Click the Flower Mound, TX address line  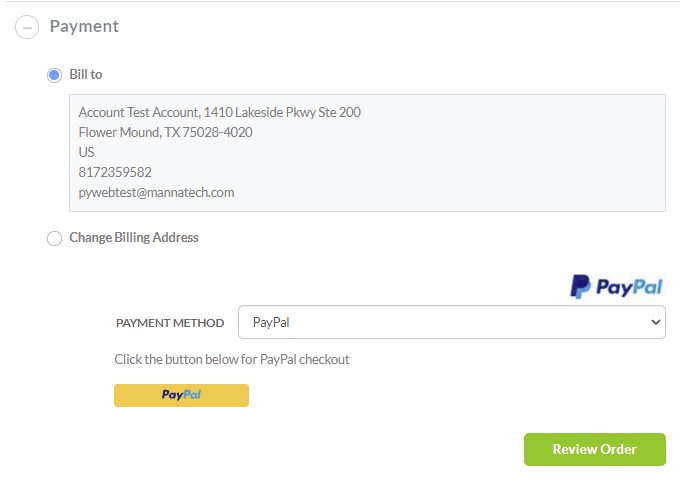tap(166, 132)
